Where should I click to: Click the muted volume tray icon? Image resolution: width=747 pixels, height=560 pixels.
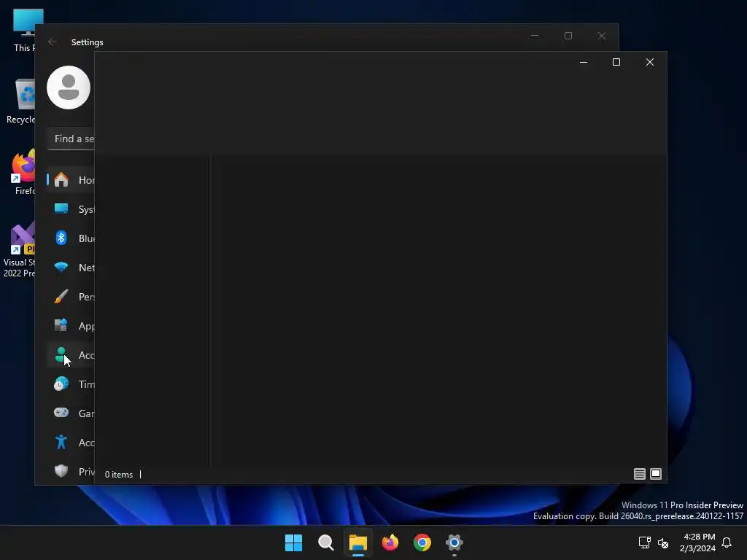tap(663, 542)
